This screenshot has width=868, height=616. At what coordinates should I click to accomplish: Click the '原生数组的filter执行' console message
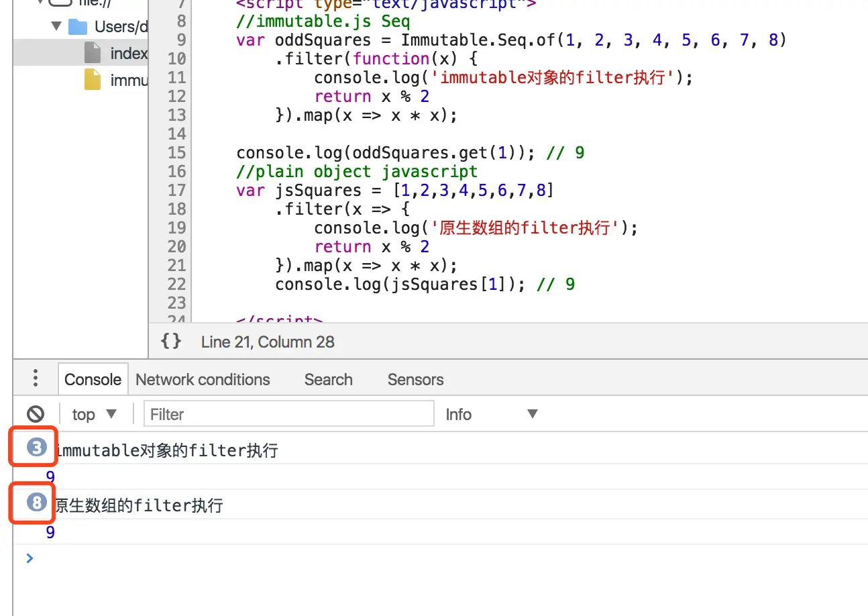[x=138, y=505]
